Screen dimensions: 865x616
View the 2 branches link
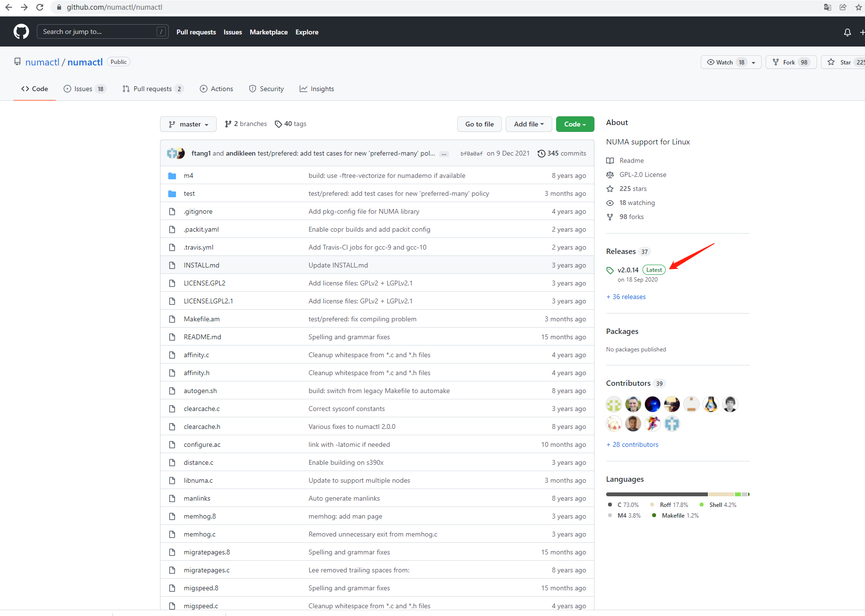(246, 124)
